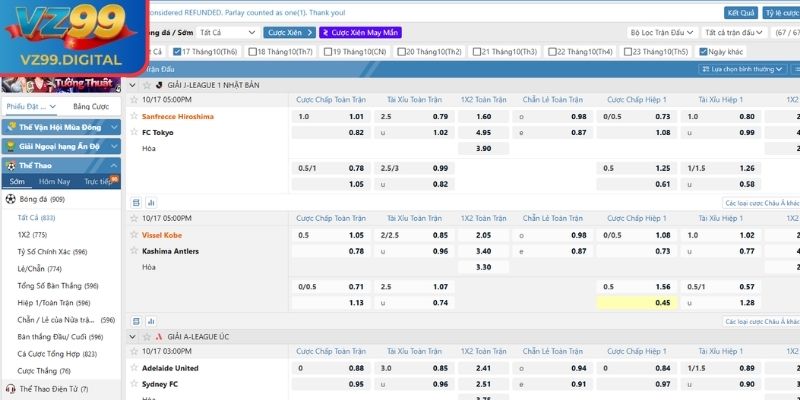The height and width of the screenshot is (400, 800).
Task: Collapse the A-League Úc section
Action: click(133, 337)
